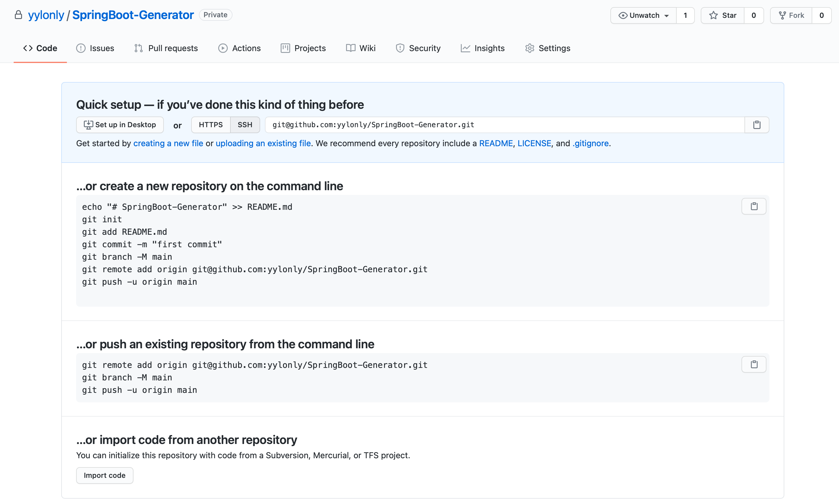This screenshot has width=839, height=504.
Task: Click the Private visibility badge
Action: click(x=215, y=15)
